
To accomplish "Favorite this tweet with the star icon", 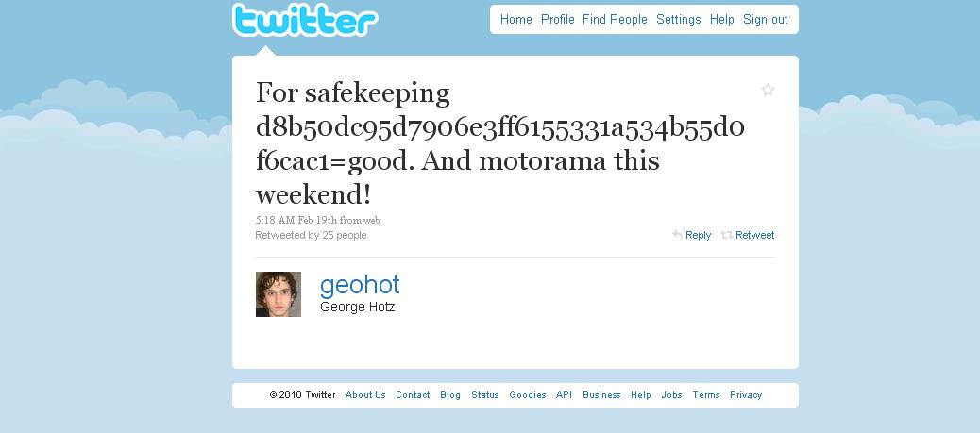I will pos(768,90).
